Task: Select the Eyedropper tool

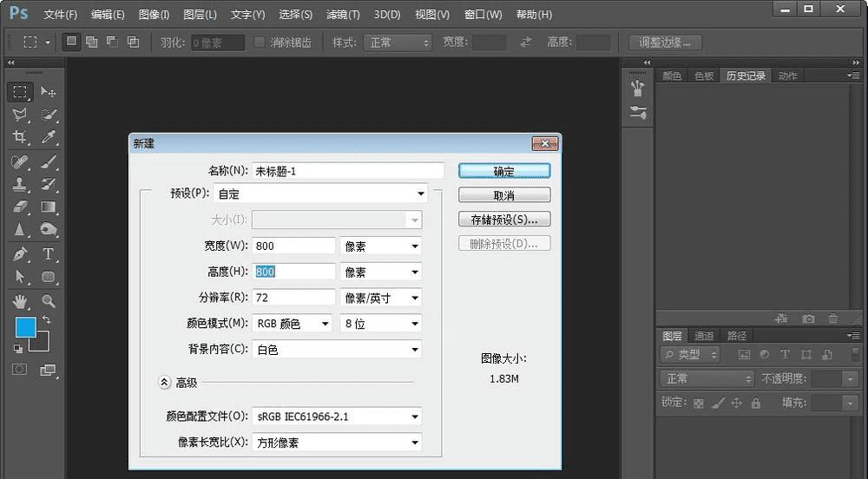Action: click(x=49, y=138)
